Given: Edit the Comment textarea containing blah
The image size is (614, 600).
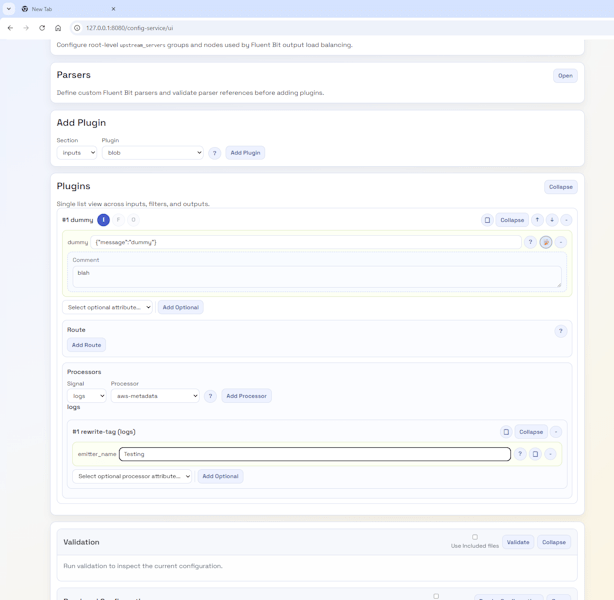Looking at the screenshot, I should tap(317, 277).
